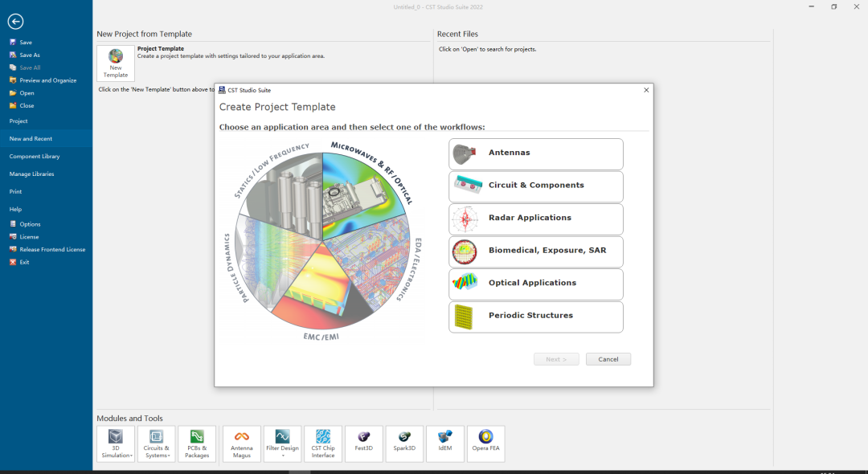Open the 3D Simulation module
Image resolution: width=868 pixels, height=474 pixels.
tap(115, 443)
